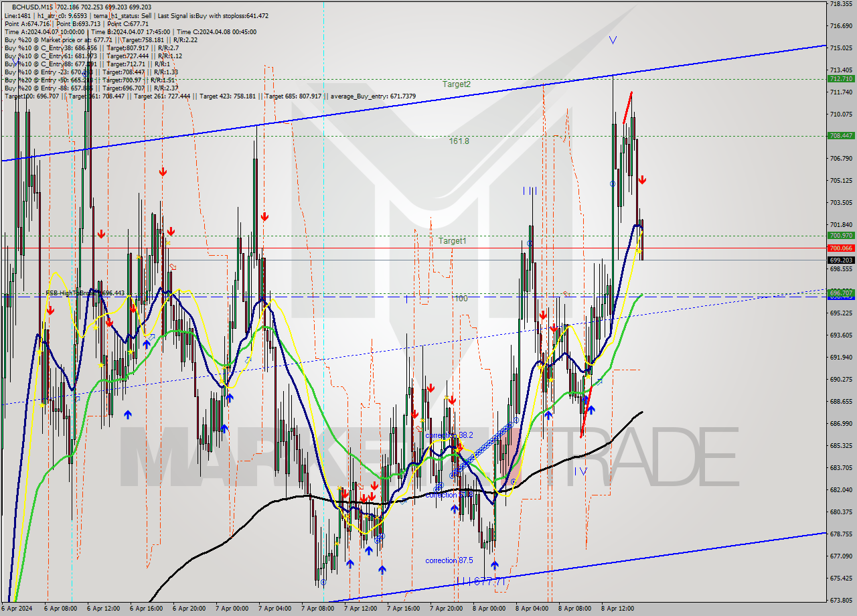
Task: Click the wave I I I label
Action: (x=530, y=191)
